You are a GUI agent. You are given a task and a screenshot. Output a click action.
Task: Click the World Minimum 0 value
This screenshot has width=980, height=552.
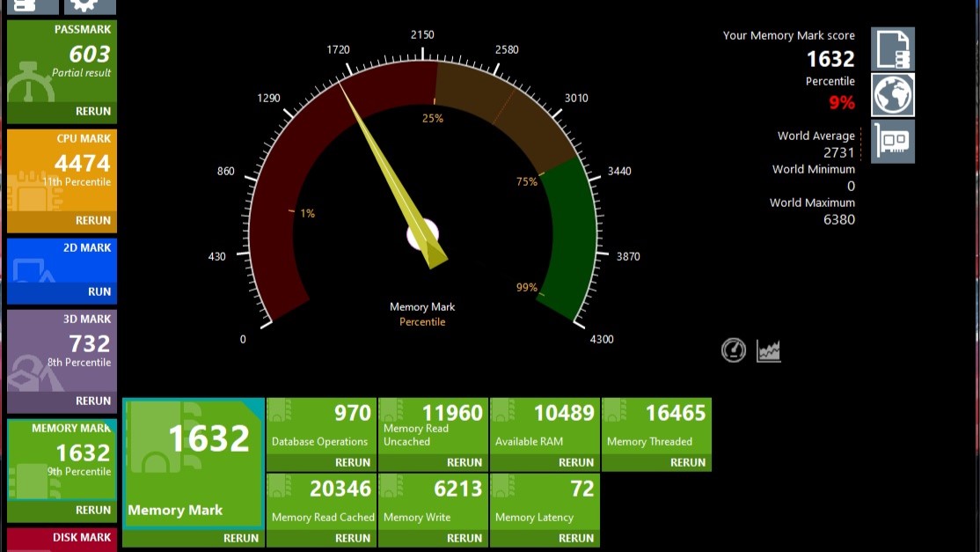(851, 187)
